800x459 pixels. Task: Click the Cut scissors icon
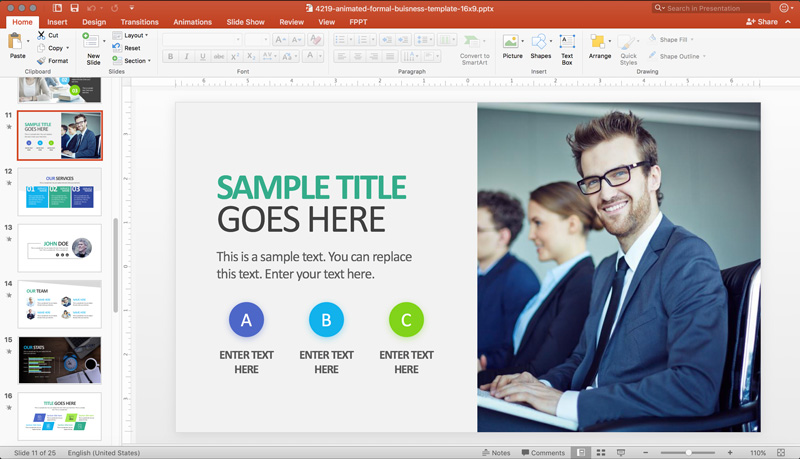click(41, 35)
